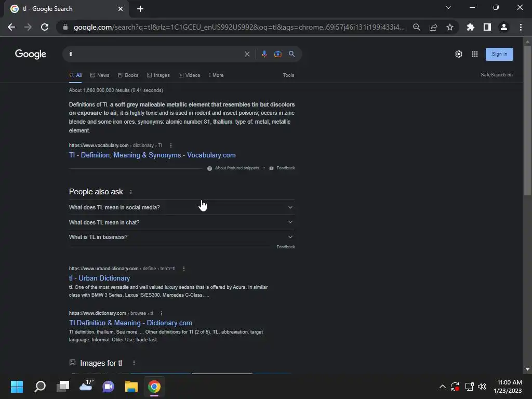The width and height of the screenshot is (532, 399).
Task: Switch to the Images tab
Action: click(x=158, y=75)
